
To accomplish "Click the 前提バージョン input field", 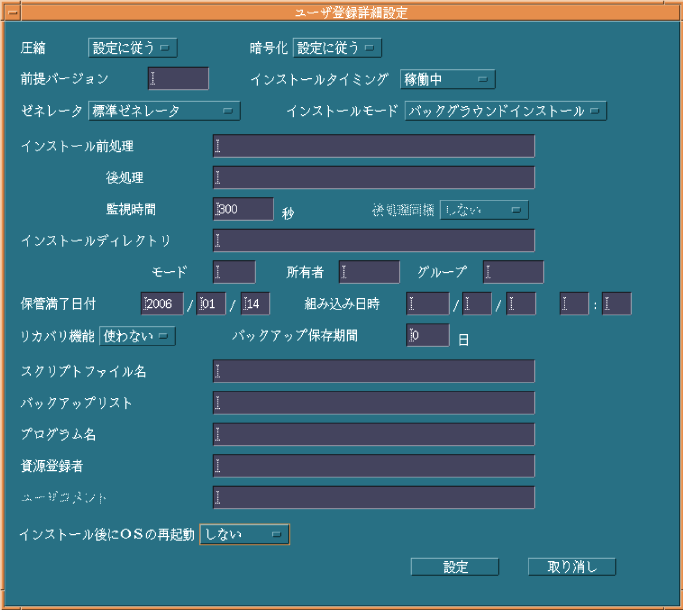I will (x=179, y=79).
